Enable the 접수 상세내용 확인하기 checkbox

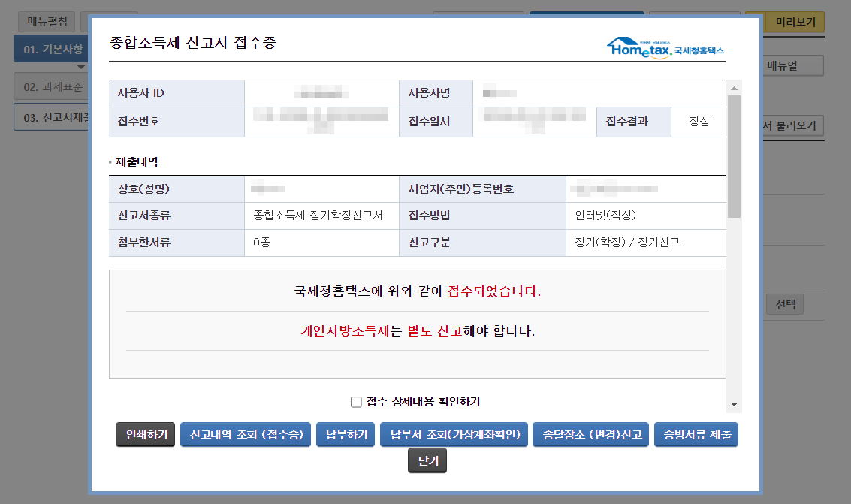pos(356,400)
